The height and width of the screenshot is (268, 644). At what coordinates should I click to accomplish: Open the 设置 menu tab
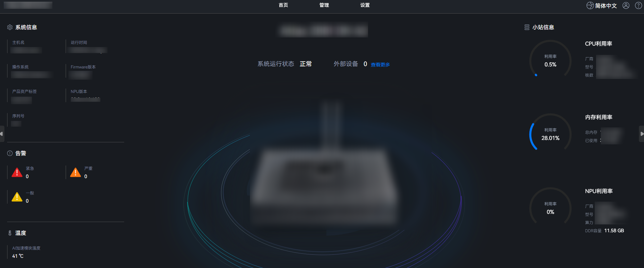(365, 5)
